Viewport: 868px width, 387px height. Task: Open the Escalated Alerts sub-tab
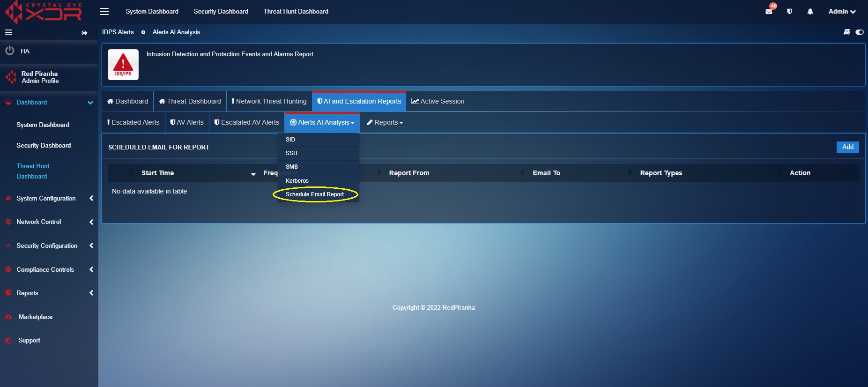click(134, 122)
